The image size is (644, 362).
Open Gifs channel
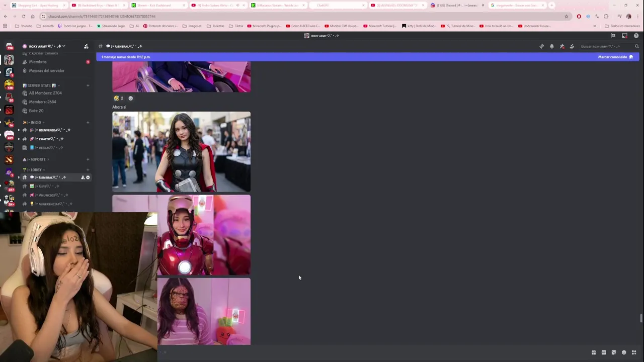click(55, 186)
